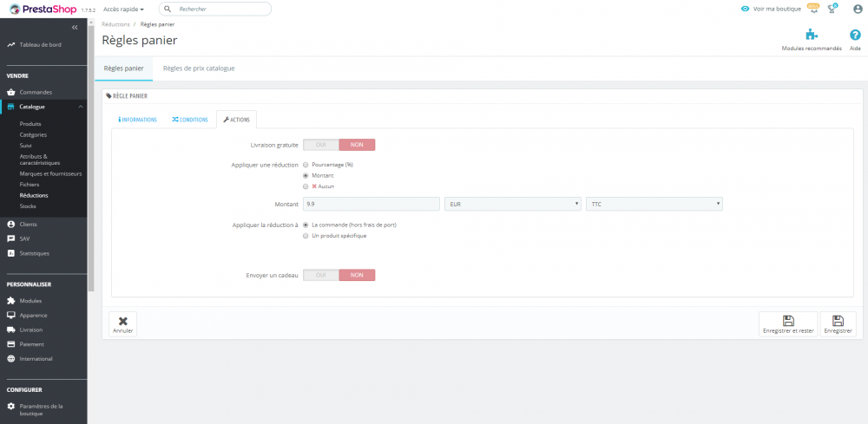
Task: Open notifications bell icon
Action: [813, 9]
